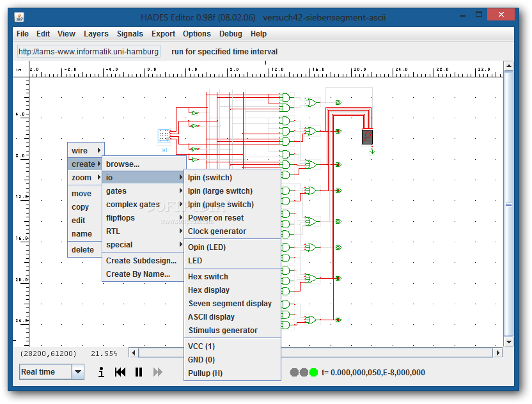This screenshot has width=532, height=404.
Task: Select Hex switch entry
Action: [x=232, y=276]
